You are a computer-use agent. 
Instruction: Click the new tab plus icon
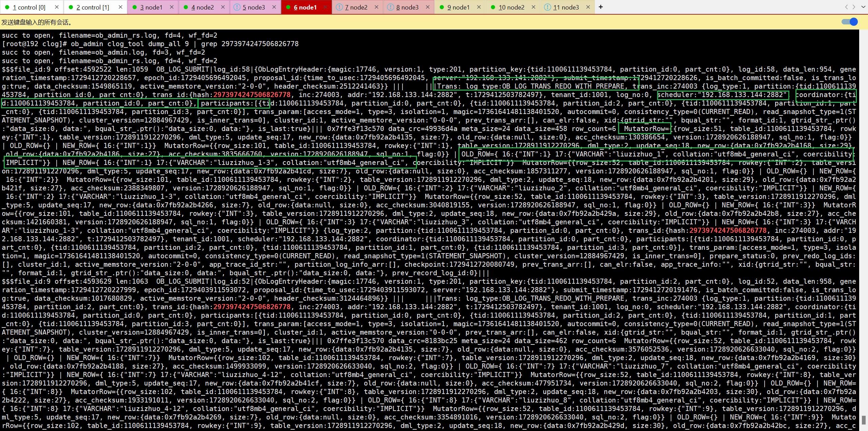600,7
